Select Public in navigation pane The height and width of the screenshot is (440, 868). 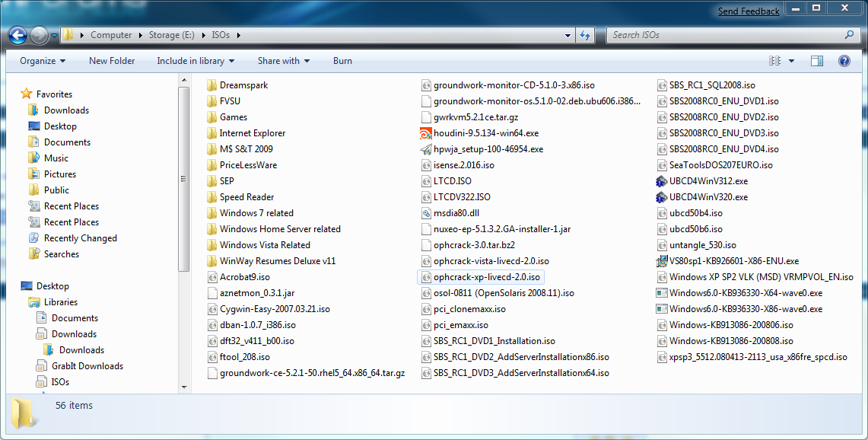56,190
